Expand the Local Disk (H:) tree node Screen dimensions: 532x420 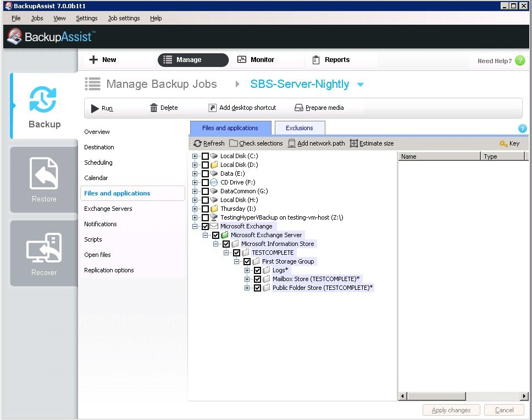(x=195, y=200)
